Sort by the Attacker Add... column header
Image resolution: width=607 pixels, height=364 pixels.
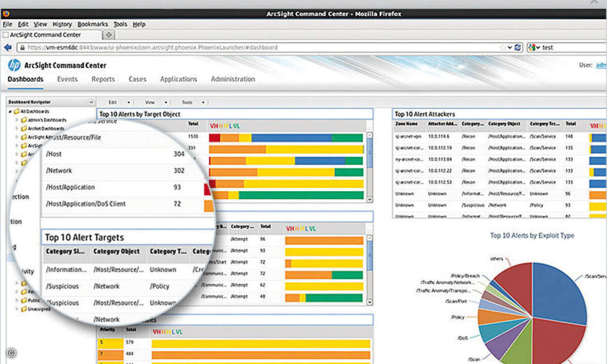click(442, 124)
